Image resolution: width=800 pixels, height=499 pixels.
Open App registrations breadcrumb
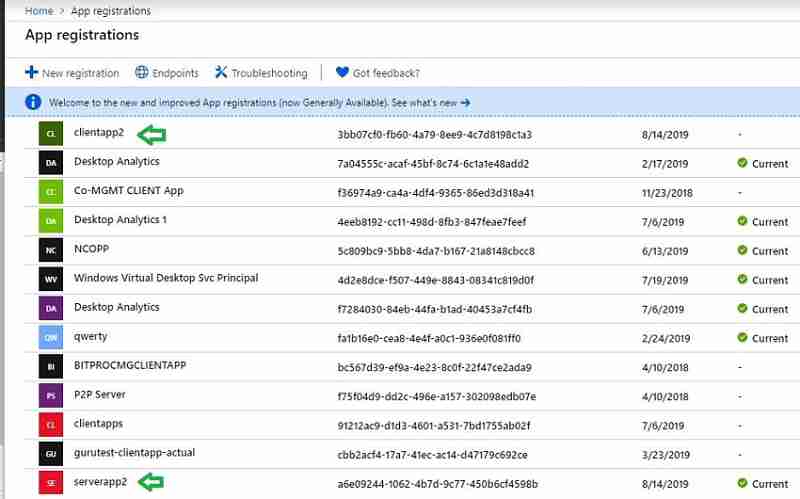click(x=111, y=11)
